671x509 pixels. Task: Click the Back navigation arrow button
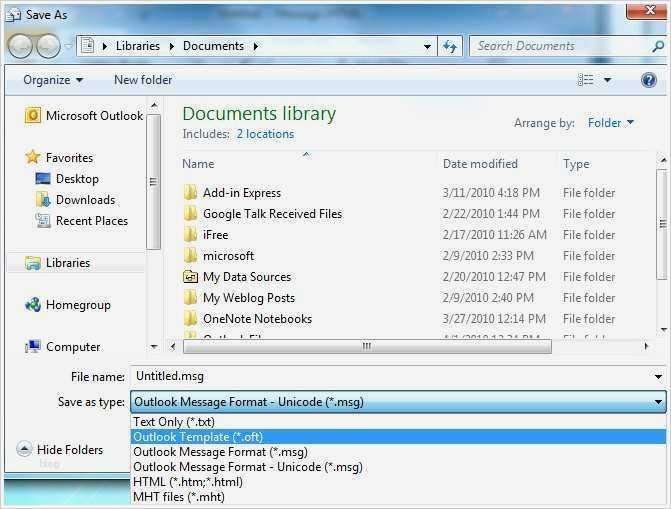20,46
